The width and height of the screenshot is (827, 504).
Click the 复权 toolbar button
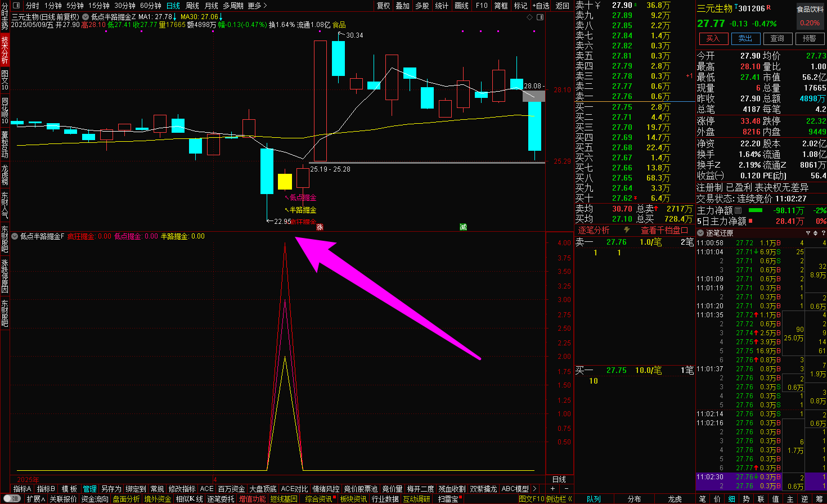384,6
